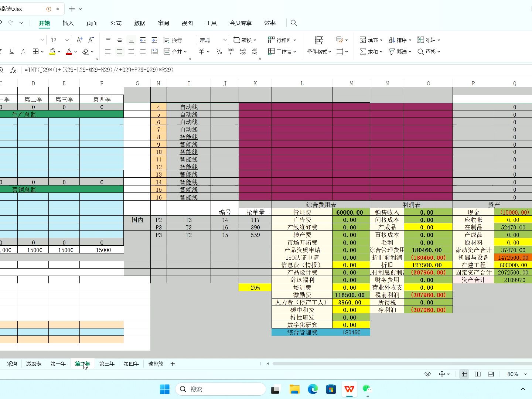
Task: Open the 工作表 worksheet menu
Action: pyautogui.click(x=282, y=52)
